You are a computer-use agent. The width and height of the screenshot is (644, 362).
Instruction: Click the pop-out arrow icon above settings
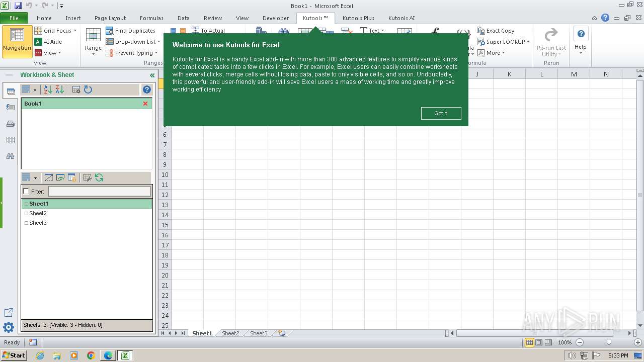(x=9, y=313)
